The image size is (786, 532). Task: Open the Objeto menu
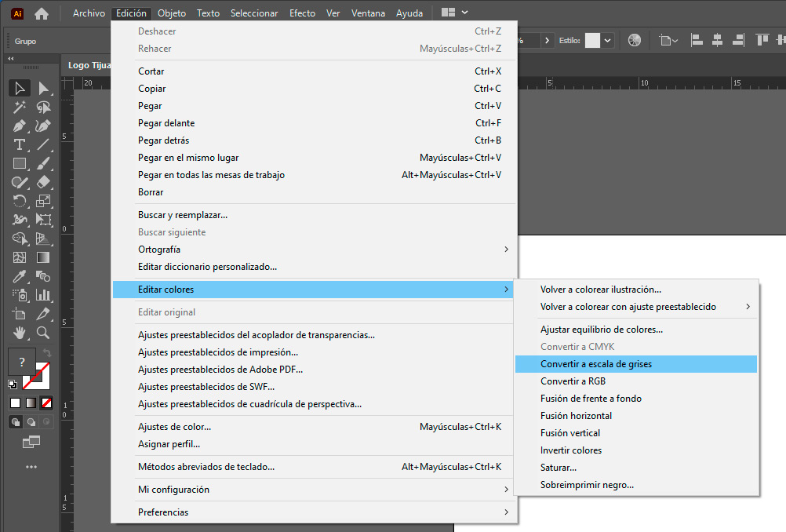click(172, 13)
